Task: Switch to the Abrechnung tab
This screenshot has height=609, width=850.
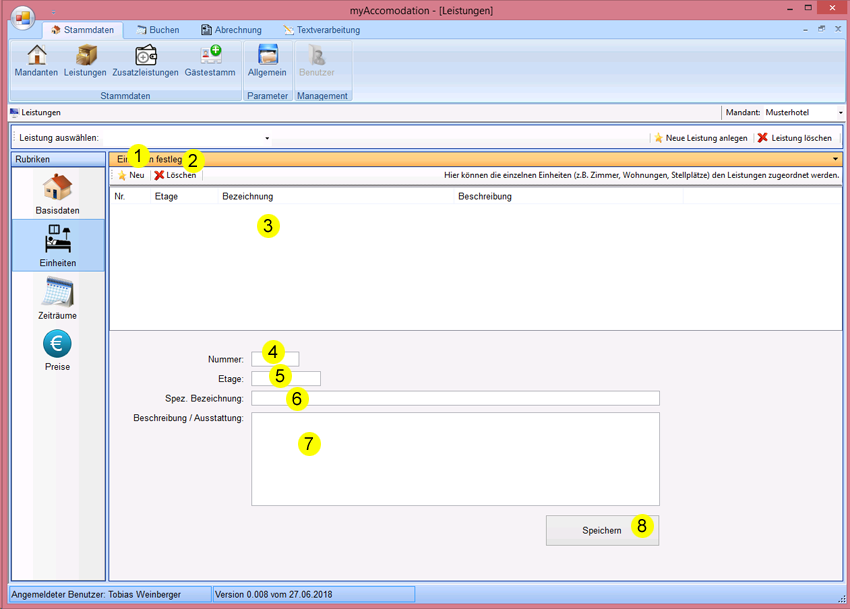Action: (231, 30)
